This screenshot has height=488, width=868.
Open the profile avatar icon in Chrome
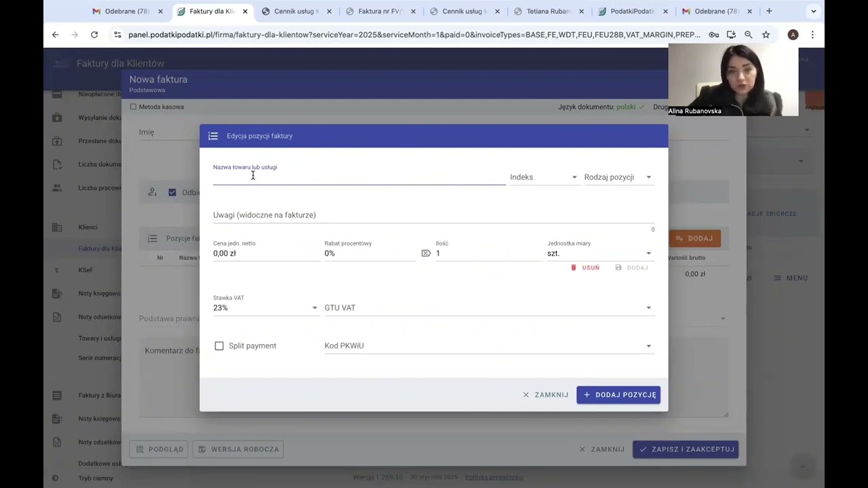tap(793, 35)
